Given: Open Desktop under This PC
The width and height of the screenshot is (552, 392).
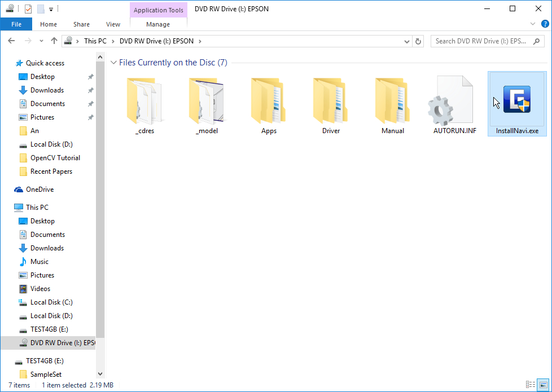Looking at the screenshot, I should [42, 221].
